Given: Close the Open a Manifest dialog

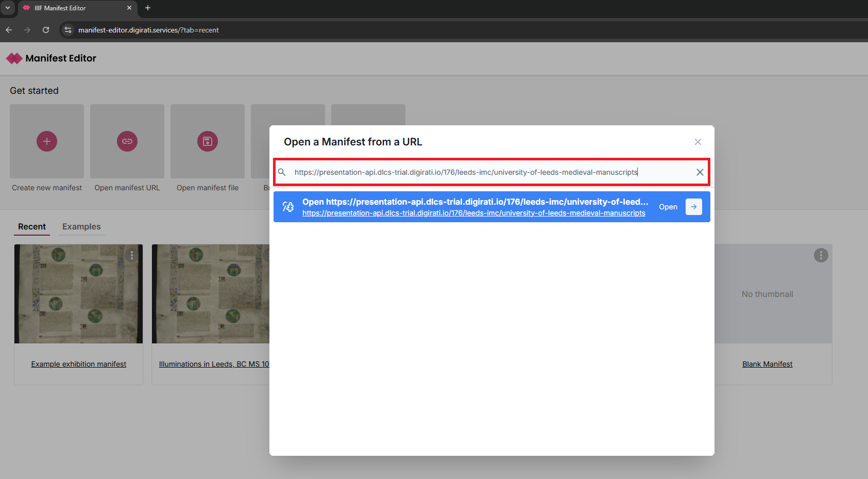Looking at the screenshot, I should [697, 142].
